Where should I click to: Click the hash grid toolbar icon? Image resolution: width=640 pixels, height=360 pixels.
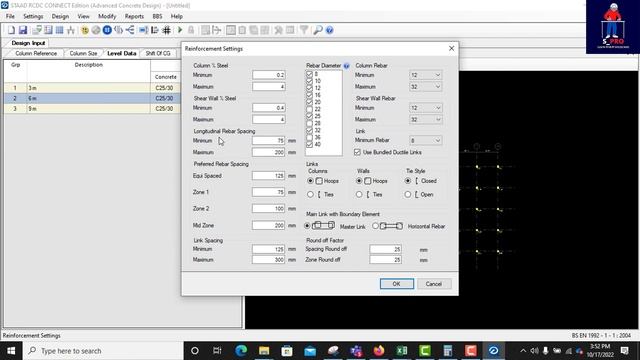coord(167,30)
